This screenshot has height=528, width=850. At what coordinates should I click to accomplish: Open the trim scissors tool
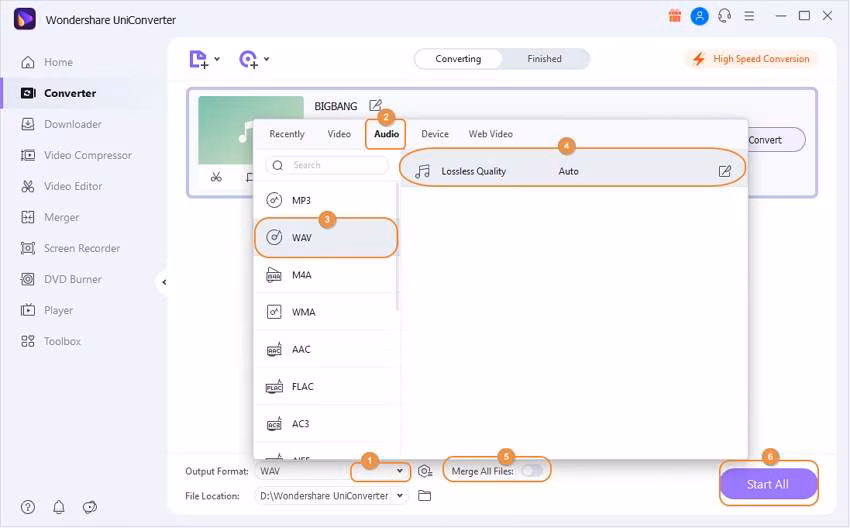point(216,177)
